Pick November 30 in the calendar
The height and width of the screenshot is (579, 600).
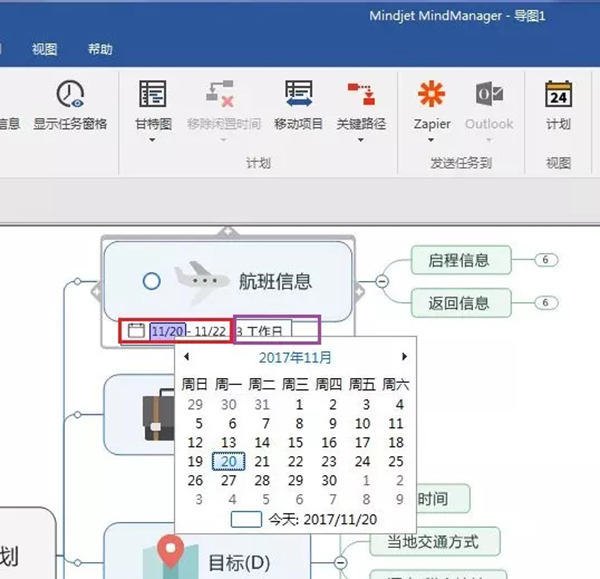point(329,480)
